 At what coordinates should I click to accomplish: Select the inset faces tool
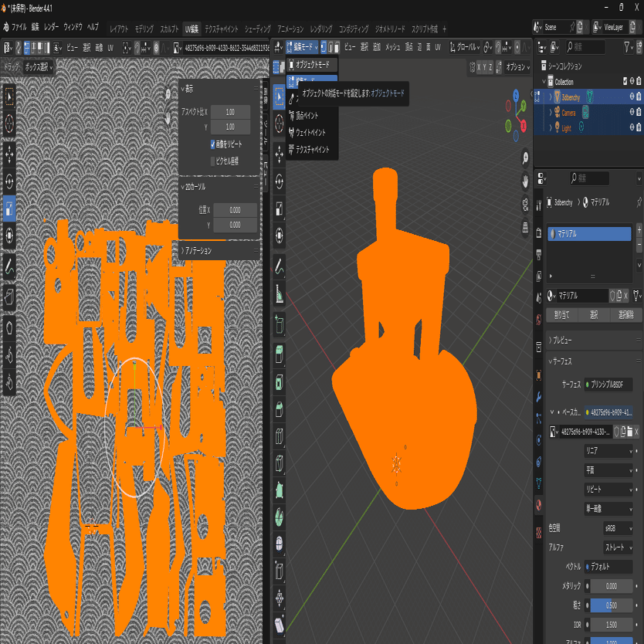point(280,382)
